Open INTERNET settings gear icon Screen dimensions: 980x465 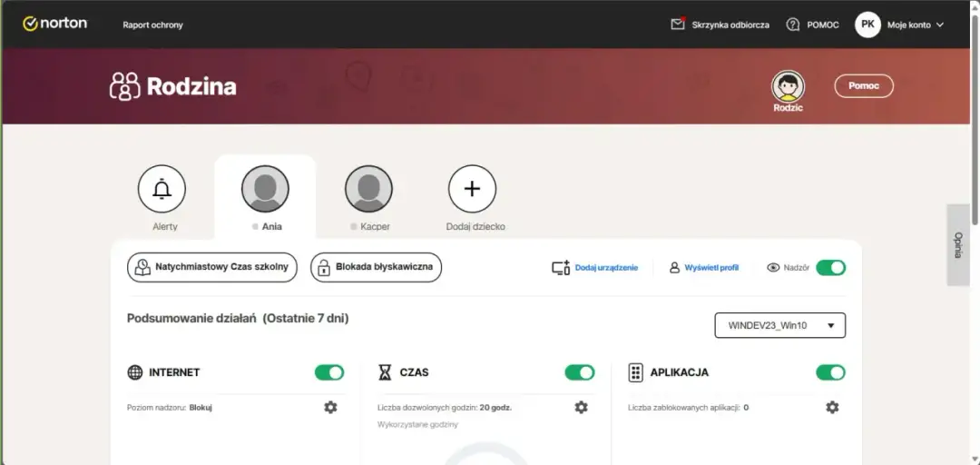click(330, 407)
